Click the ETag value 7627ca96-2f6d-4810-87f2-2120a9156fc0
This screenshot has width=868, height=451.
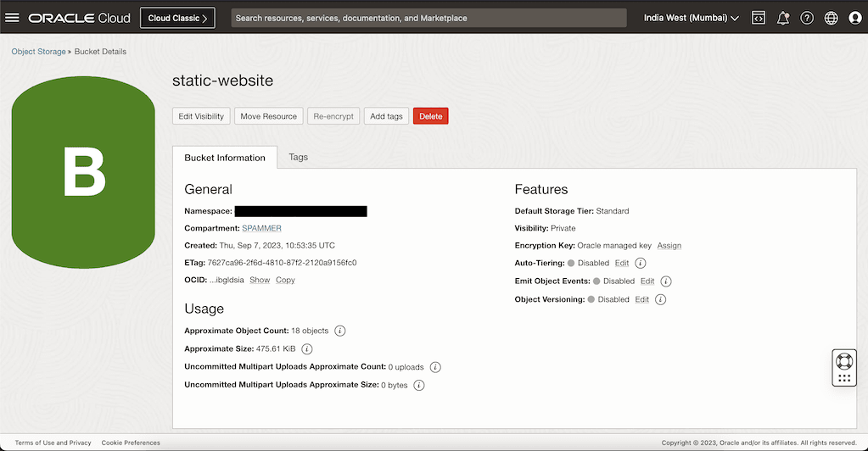click(282, 263)
